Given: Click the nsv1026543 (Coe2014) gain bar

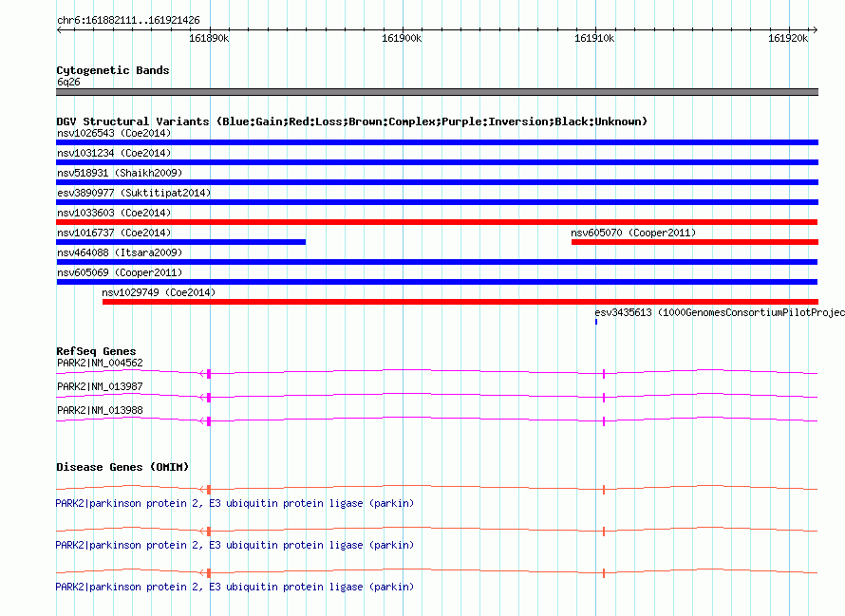Looking at the screenshot, I should pyautogui.click(x=437, y=142).
